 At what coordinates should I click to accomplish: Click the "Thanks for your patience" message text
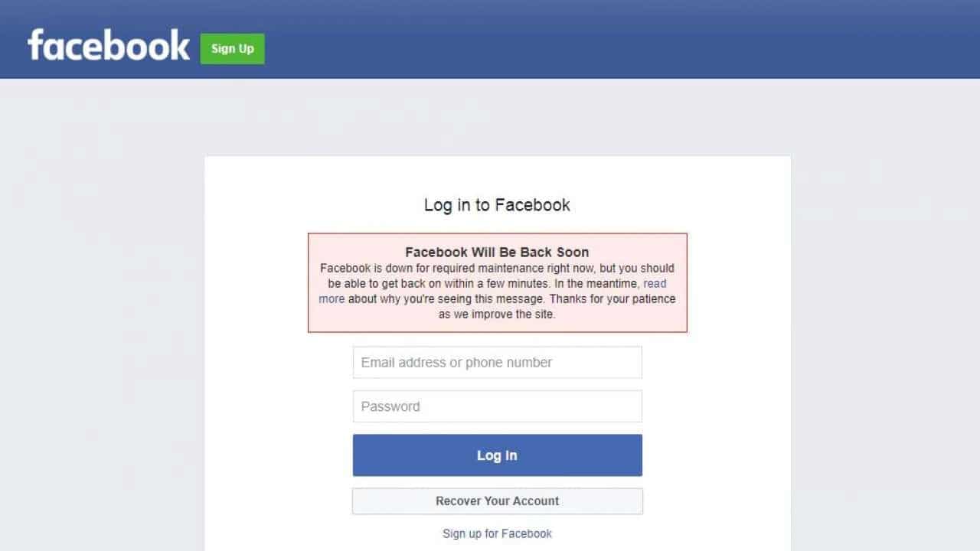(612, 298)
